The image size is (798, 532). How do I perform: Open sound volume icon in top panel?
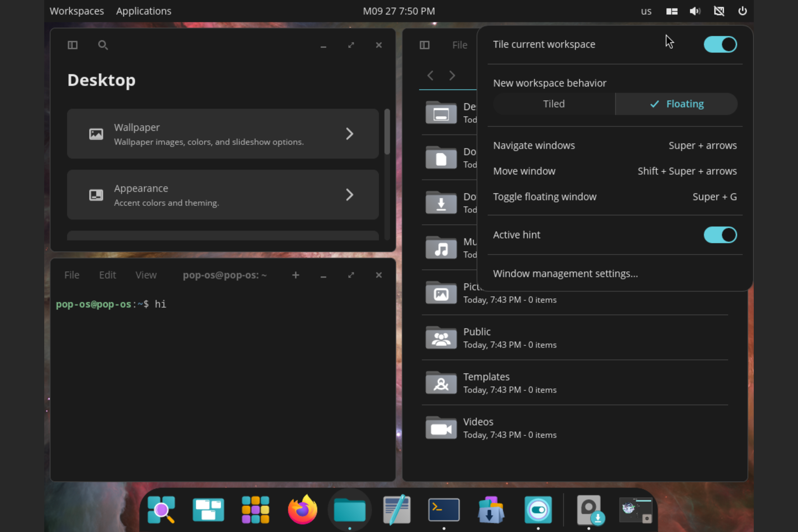point(695,11)
